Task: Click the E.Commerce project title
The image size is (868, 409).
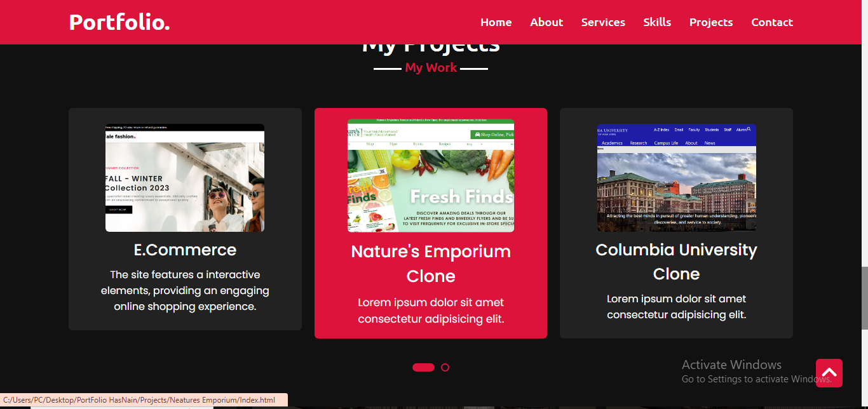Action: (185, 250)
